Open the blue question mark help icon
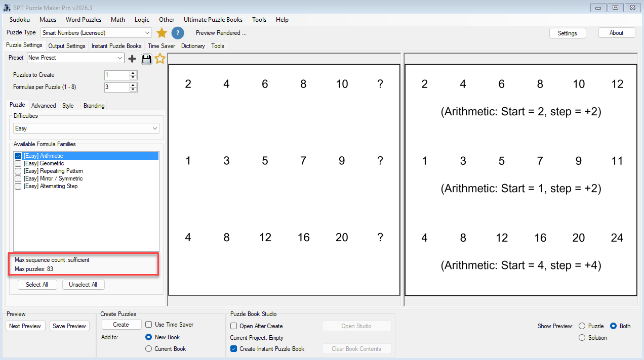644x360 pixels. (x=177, y=33)
